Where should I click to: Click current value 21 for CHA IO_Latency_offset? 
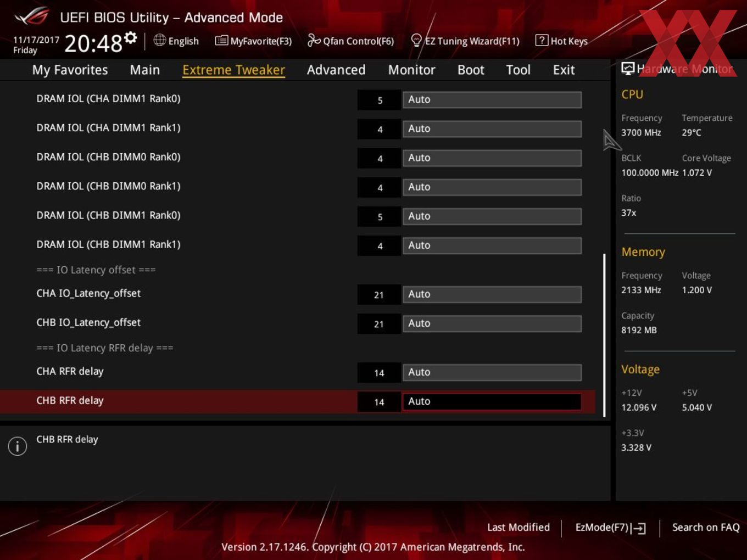(x=379, y=295)
